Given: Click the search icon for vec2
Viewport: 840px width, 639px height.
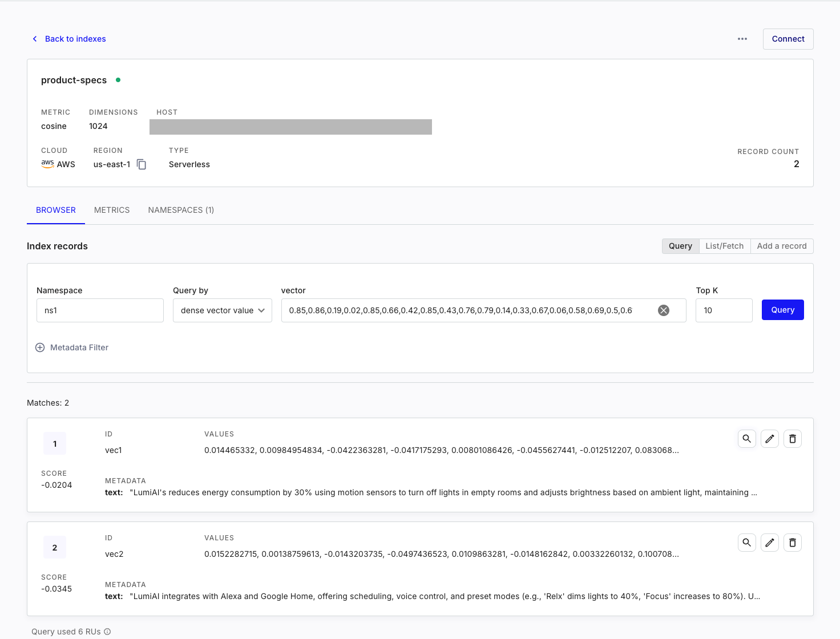Looking at the screenshot, I should point(746,543).
